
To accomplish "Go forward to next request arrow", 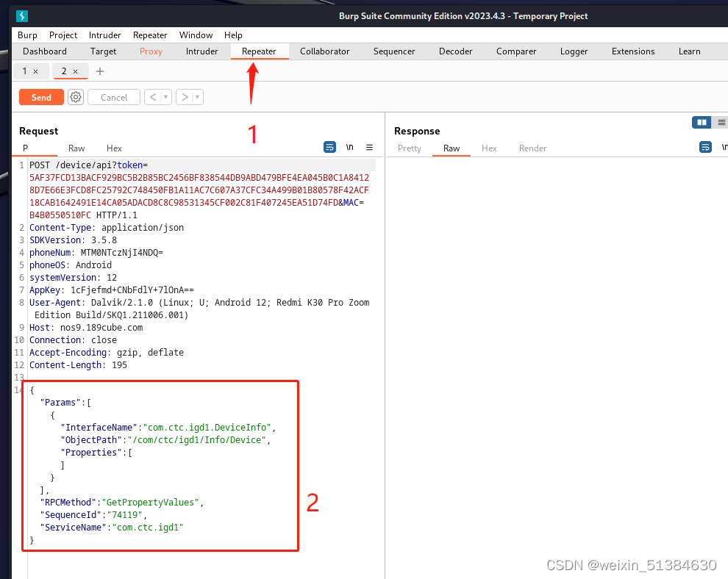I will tap(185, 97).
